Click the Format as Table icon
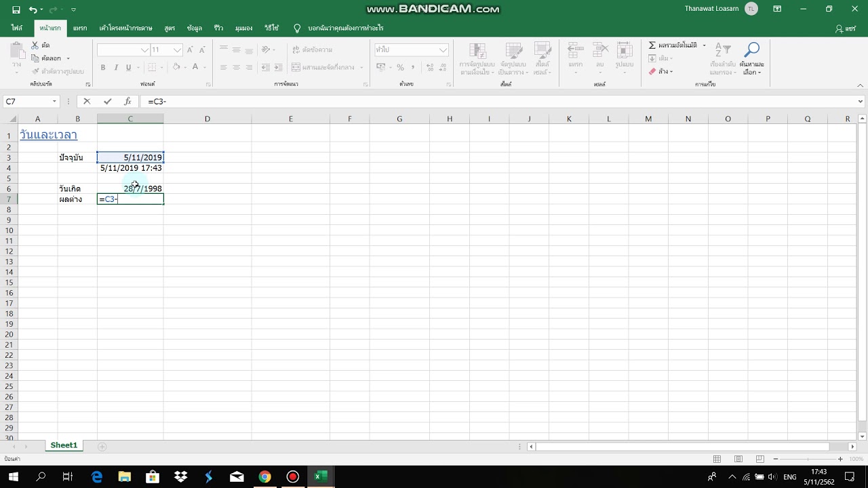868x488 pixels. [513, 51]
